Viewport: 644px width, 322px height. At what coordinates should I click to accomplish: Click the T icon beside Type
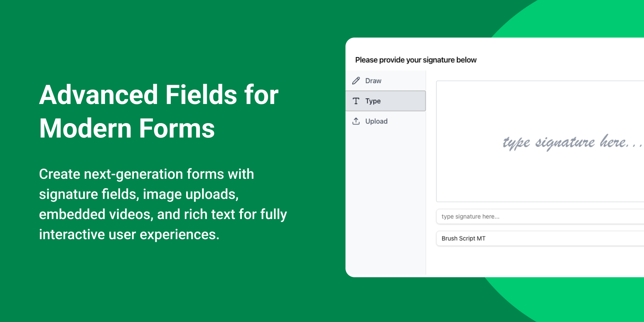click(x=356, y=101)
